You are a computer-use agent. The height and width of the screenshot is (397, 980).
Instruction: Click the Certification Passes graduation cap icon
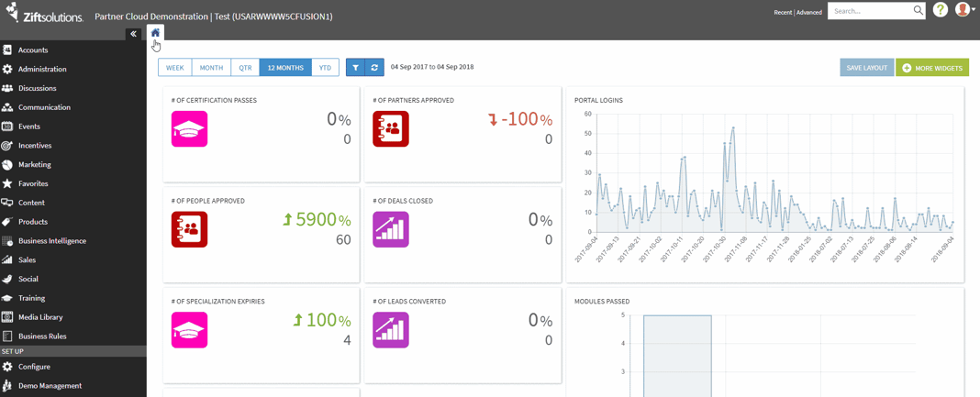click(189, 129)
